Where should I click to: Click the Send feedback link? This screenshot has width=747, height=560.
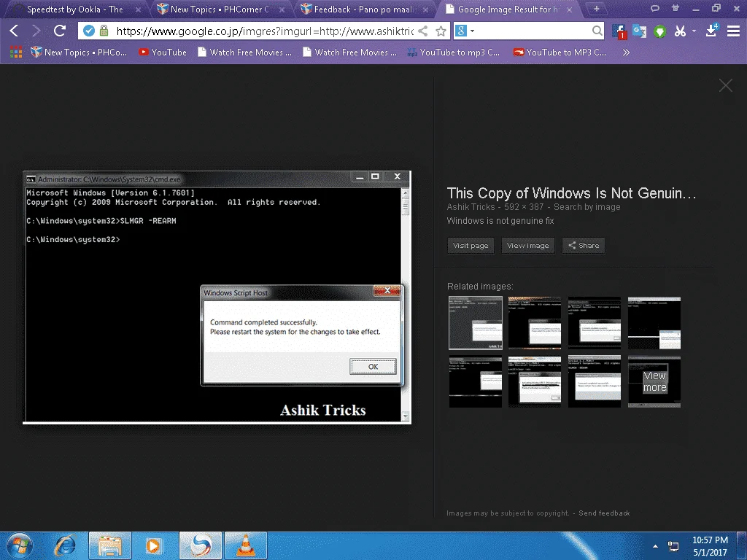[x=604, y=513]
